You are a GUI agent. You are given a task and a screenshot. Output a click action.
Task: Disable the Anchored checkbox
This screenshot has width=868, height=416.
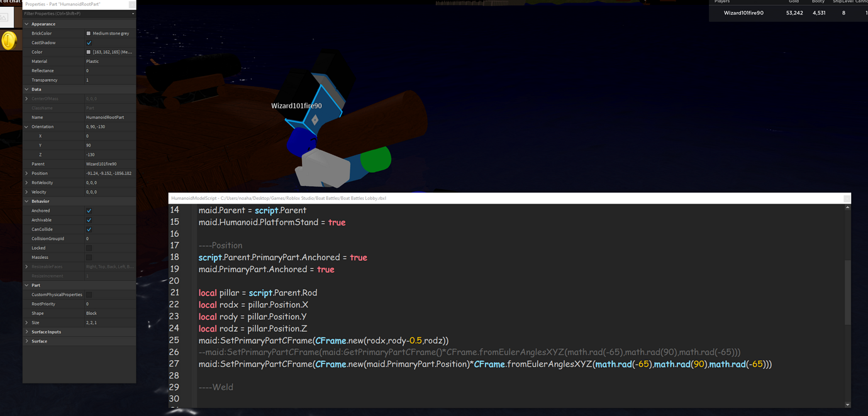pyautogui.click(x=89, y=211)
